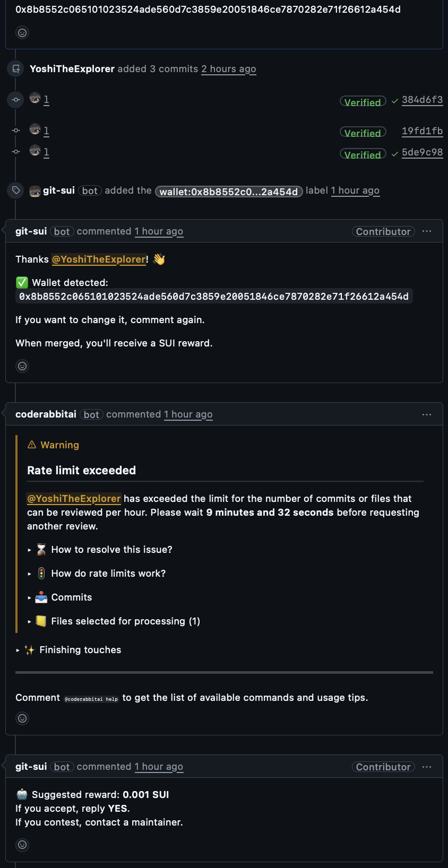Click green check status beside commit 384d6f3
Image resolution: width=448 pixels, height=868 pixels.
click(394, 101)
